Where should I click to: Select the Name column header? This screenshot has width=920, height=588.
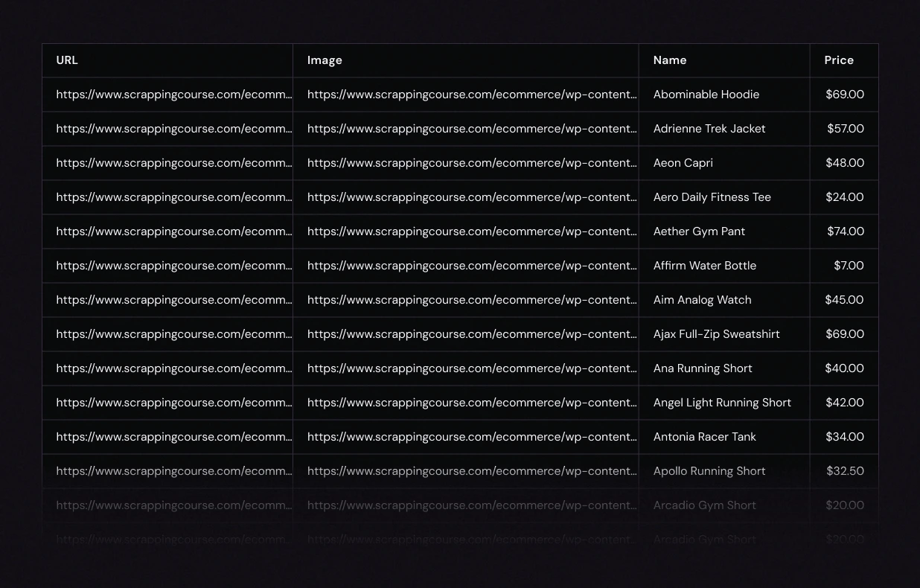[x=670, y=60]
